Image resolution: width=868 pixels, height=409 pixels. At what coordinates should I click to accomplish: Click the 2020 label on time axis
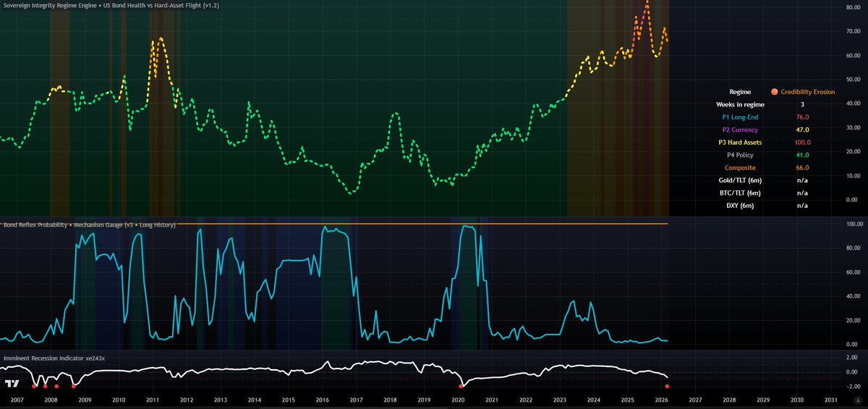pos(458,399)
